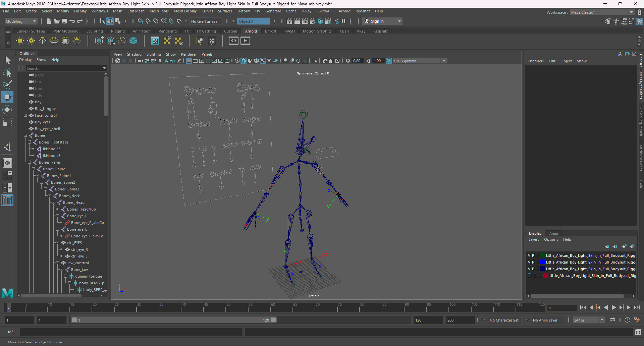Click the Redo arrow icon
Viewport: 644px width, 346px height.
(x=80, y=21)
